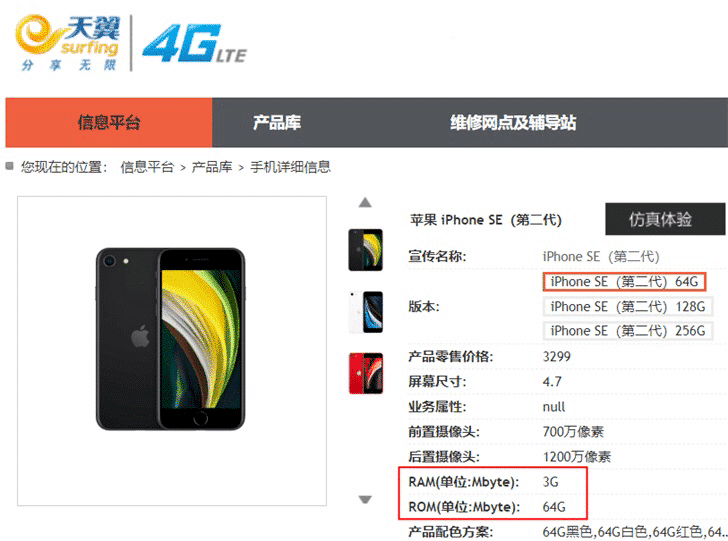Switch to the 产品库 tab
This screenshot has width=728, height=541.
[277, 123]
